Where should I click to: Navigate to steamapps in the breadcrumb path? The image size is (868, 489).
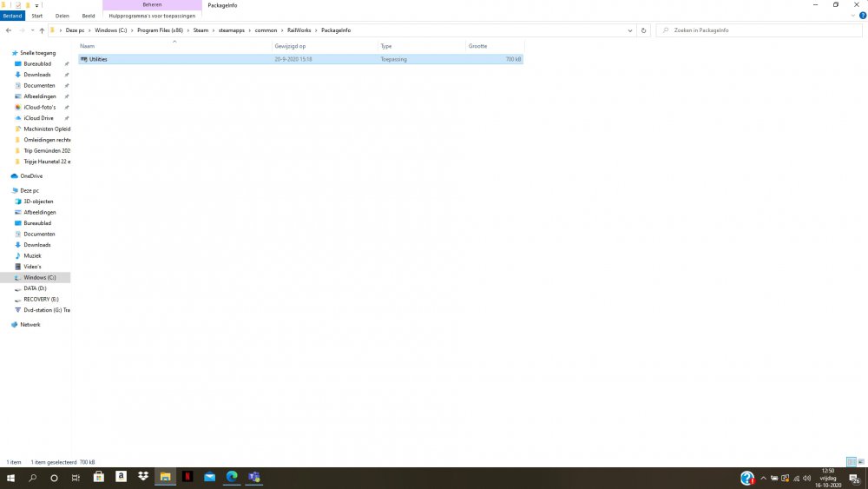click(233, 30)
